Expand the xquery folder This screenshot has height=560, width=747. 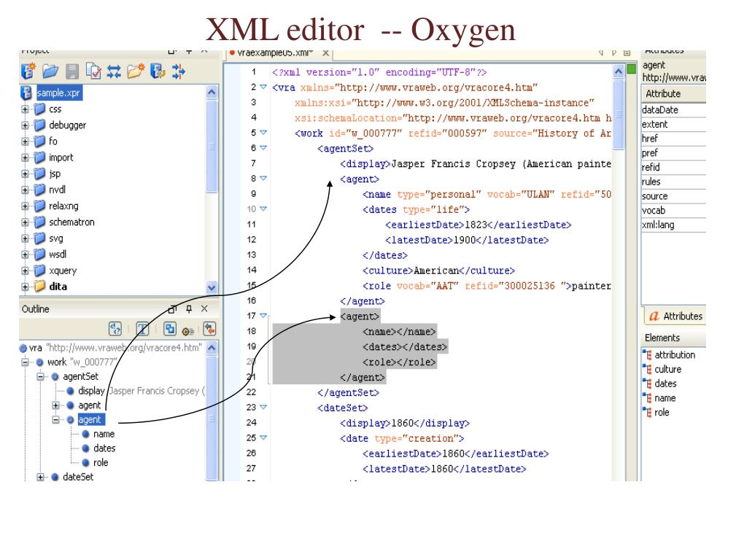pos(26,271)
